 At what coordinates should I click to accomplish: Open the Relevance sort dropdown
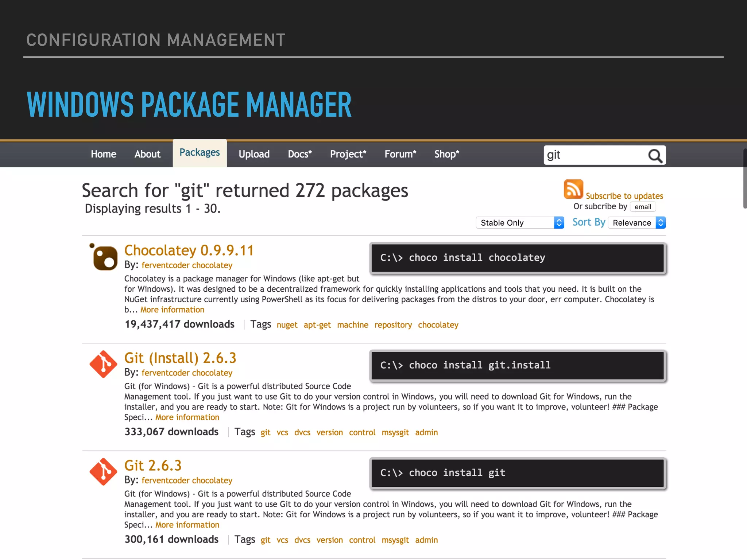coord(637,223)
